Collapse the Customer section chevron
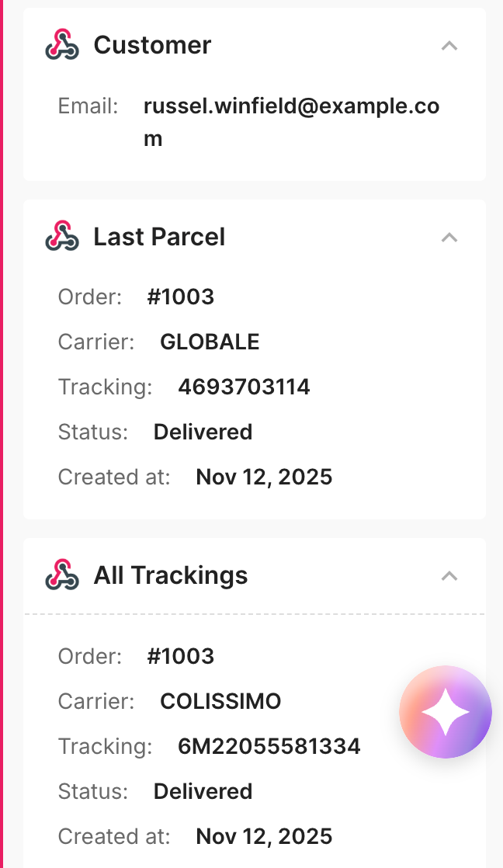This screenshot has width=503, height=868. 449,45
